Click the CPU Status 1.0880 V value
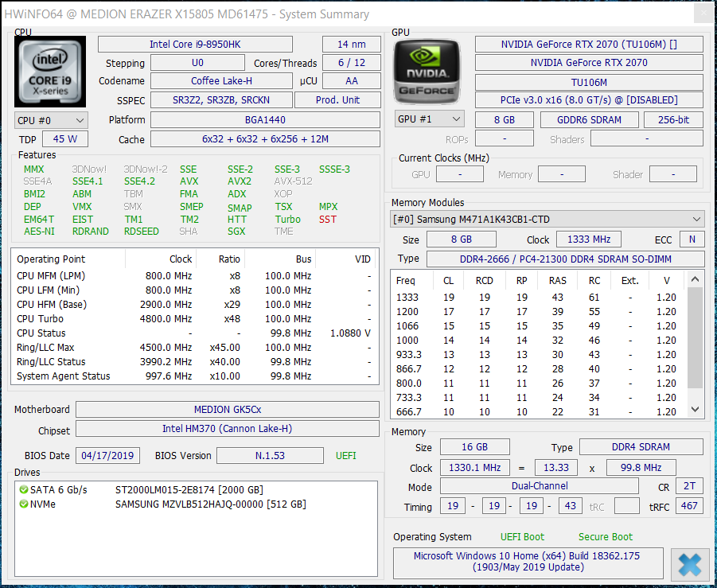 350,333
